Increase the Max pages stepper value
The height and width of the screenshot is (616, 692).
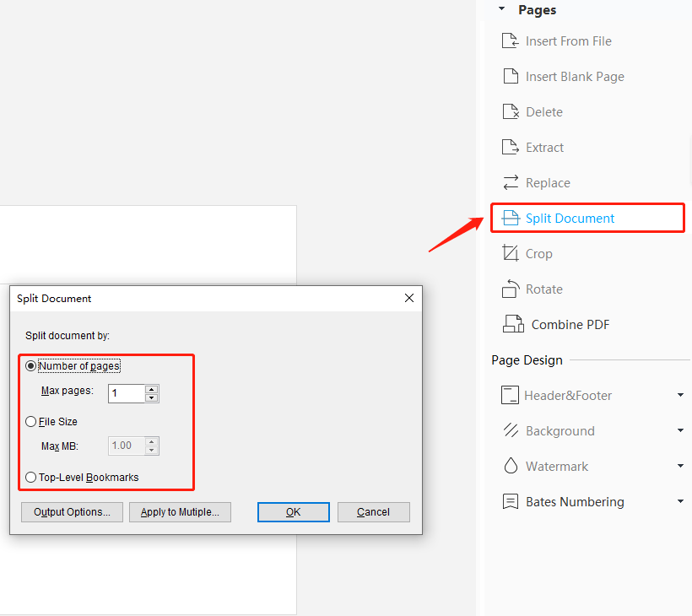click(151, 389)
